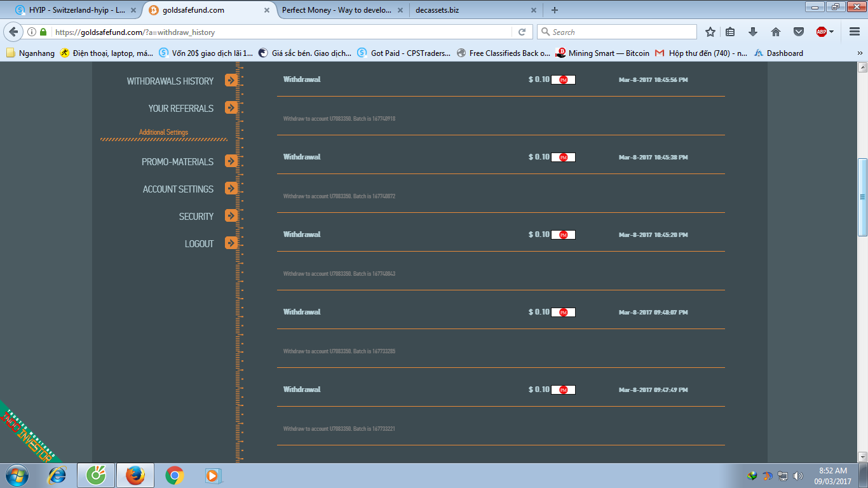Open the Got Paid - CPSTraders bookmark
Image resolution: width=868 pixels, height=488 pixels.
tap(403, 53)
